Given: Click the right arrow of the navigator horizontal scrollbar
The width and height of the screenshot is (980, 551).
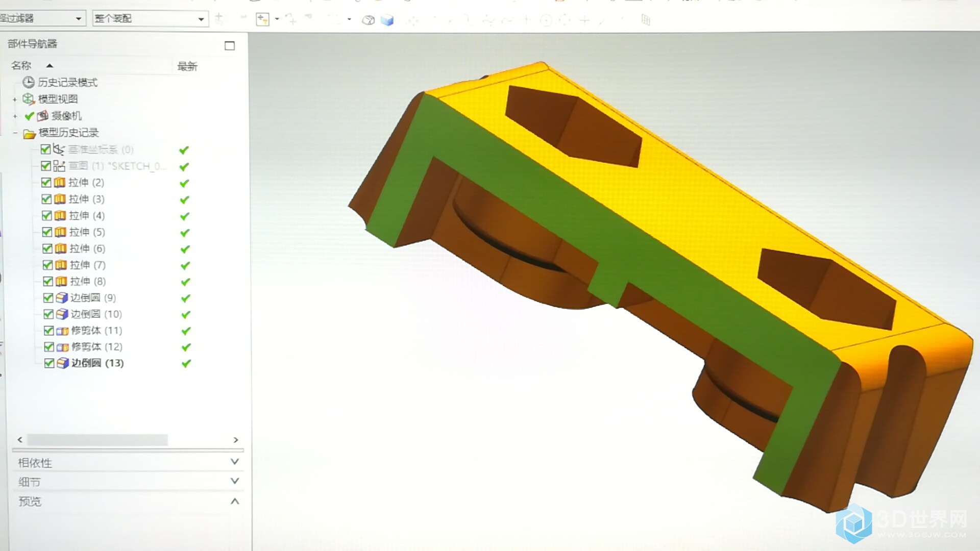Looking at the screenshot, I should pos(236,440).
